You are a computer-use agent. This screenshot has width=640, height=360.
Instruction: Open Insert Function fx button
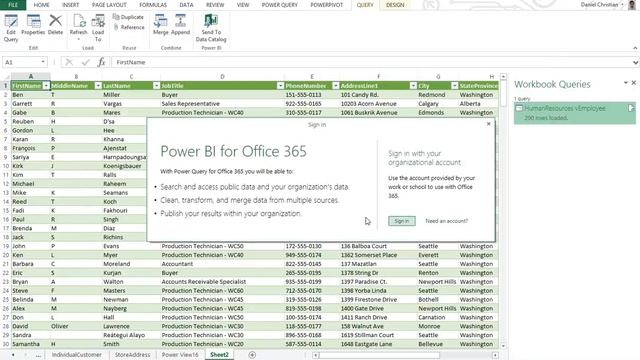(101, 62)
